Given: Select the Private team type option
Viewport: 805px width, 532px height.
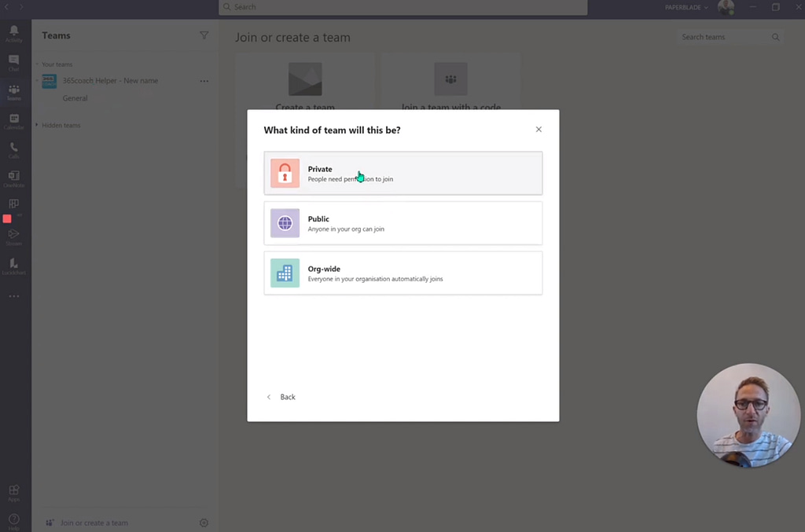Looking at the screenshot, I should pyautogui.click(x=402, y=173).
